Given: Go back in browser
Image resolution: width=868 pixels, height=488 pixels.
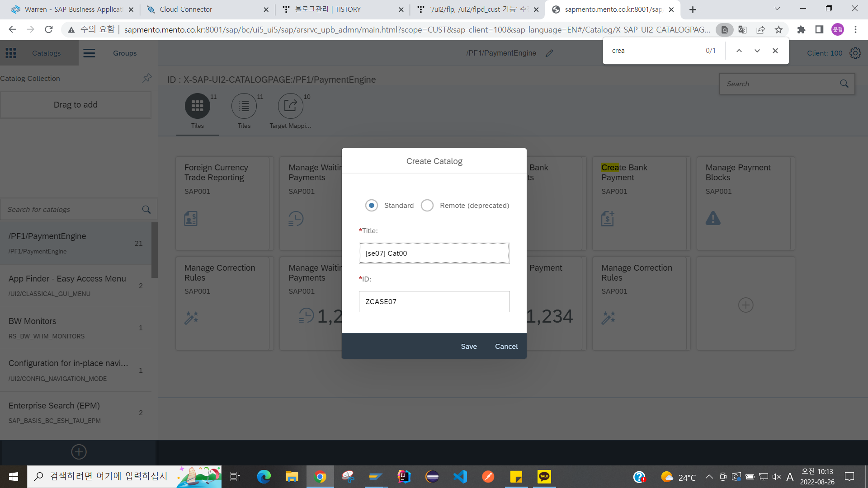Looking at the screenshot, I should coord(12,29).
